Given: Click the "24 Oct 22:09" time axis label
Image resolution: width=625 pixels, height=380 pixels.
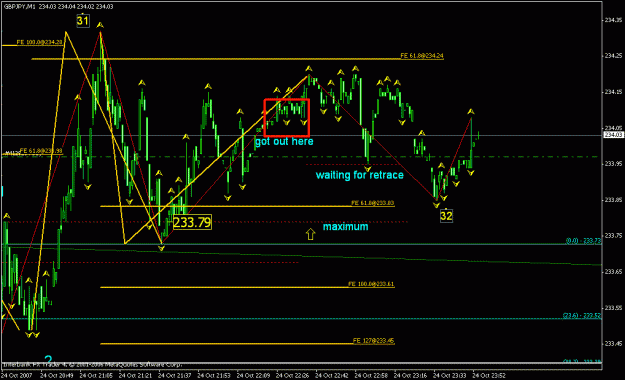Looking at the screenshot, I should click(254, 376).
